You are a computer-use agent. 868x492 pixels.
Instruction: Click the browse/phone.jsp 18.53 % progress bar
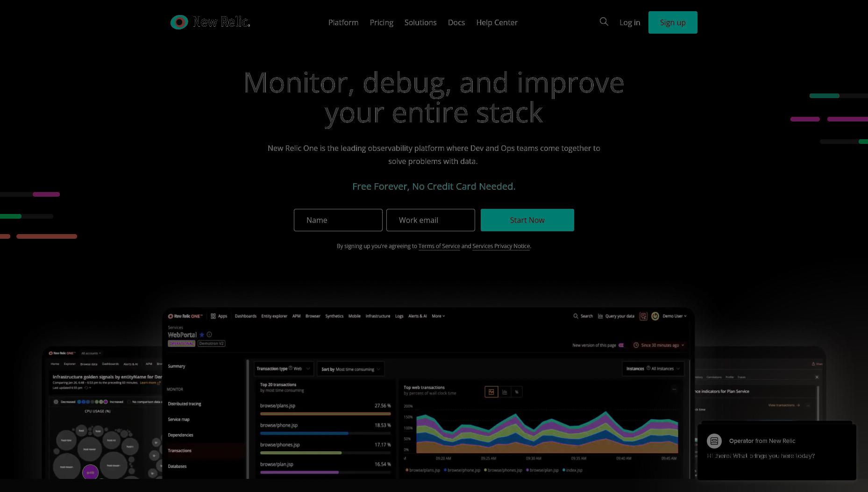[x=326, y=433]
